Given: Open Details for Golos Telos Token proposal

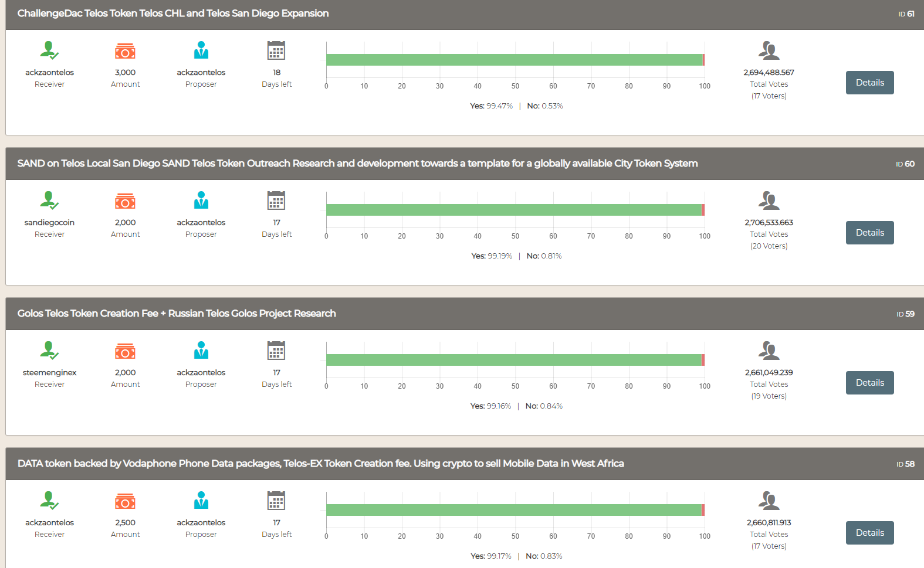Looking at the screenshot, I should 869,383.
